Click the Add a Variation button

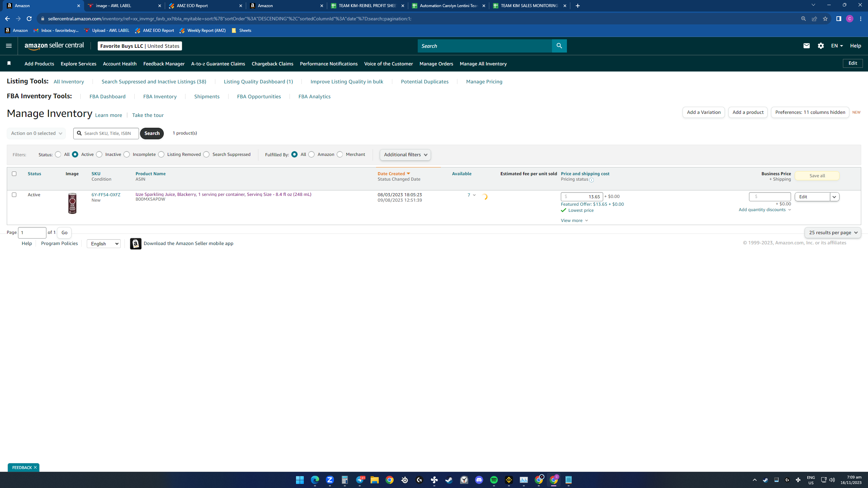tap(704, 112)
